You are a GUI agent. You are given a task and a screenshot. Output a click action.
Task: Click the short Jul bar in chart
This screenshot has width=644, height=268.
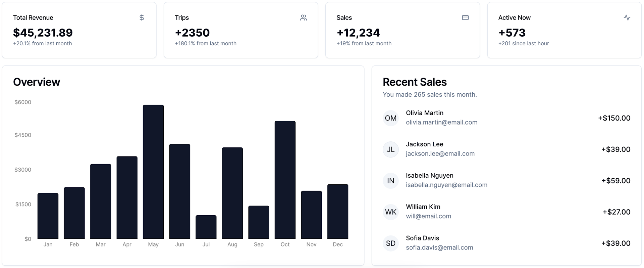point(206,227)
